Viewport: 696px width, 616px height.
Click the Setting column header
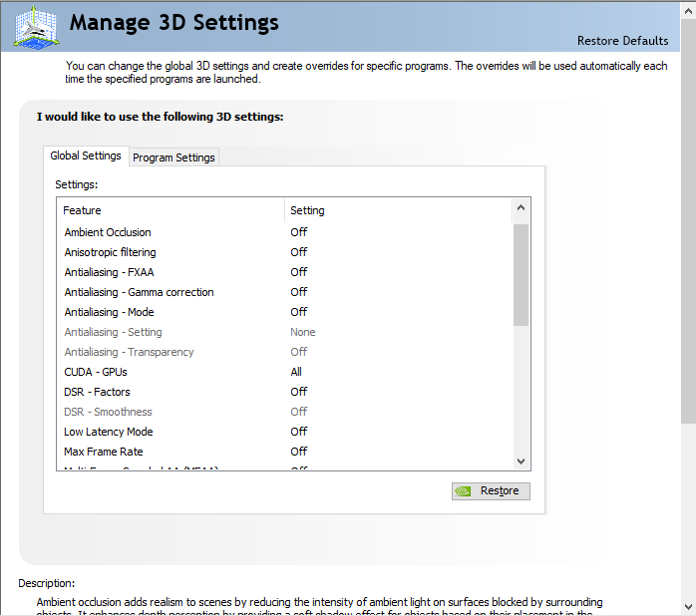(x=398, y=210)
